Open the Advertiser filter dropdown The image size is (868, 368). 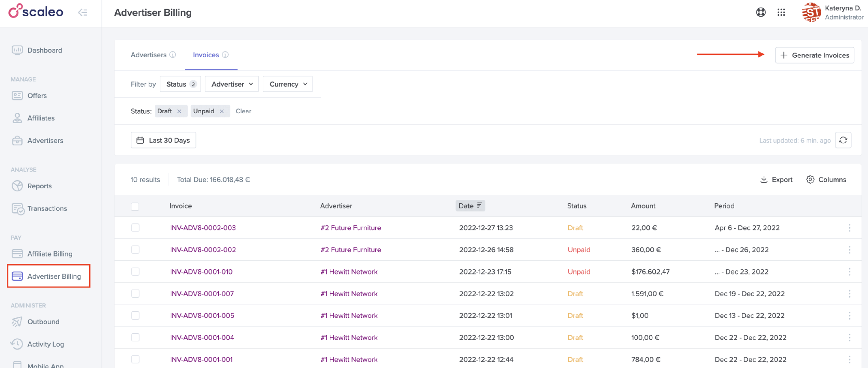click(x=232, y=84)
